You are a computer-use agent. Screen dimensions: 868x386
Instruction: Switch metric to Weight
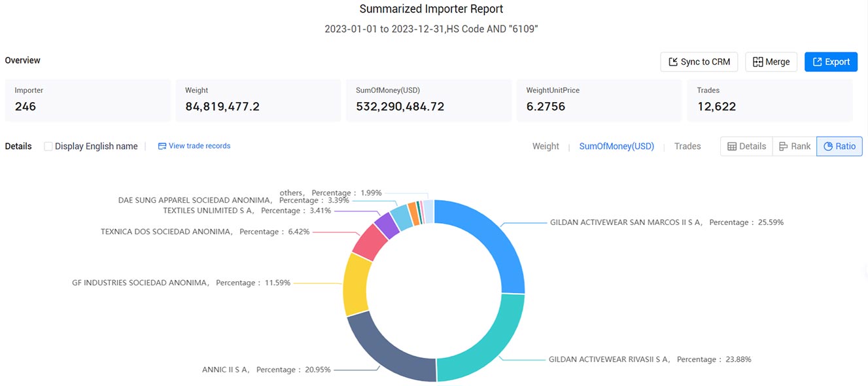click(x=546, y=147)
